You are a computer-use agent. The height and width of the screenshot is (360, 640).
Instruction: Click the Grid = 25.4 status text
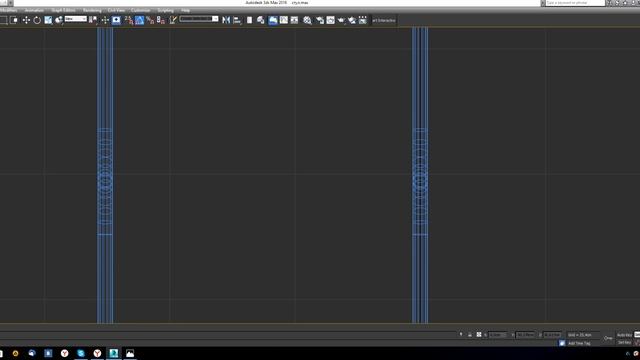pyautogui.click(x=580, y=335)
